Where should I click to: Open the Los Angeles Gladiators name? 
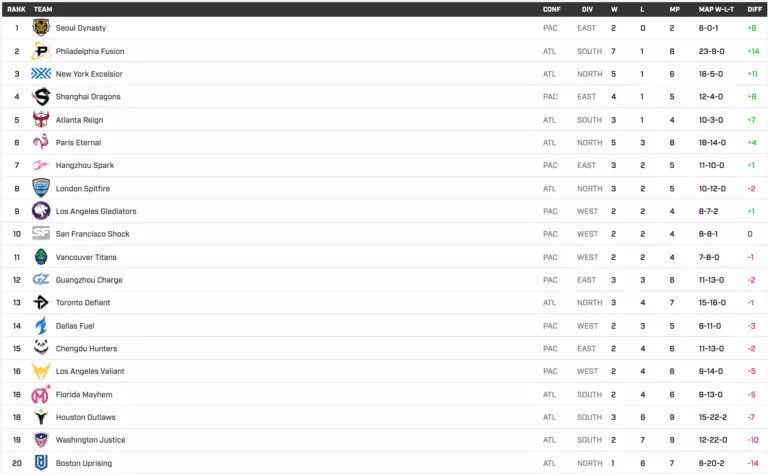(96, 211)
